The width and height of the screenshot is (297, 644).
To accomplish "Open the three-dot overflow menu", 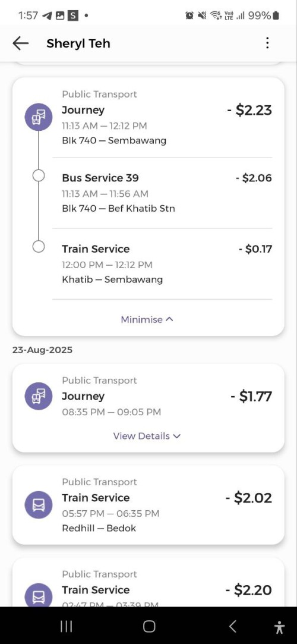I will tap(267, 43).
